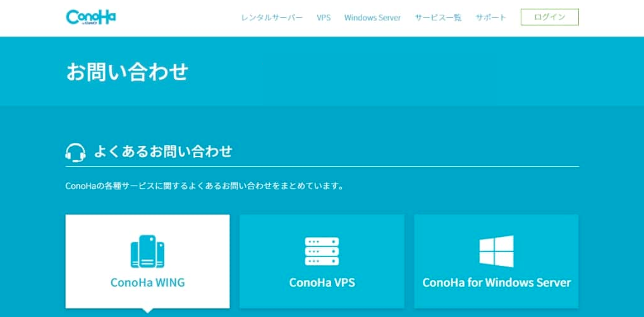Go to Windows Server in navigation
Viewport: 644px width, 317px height.
[372, 18]
